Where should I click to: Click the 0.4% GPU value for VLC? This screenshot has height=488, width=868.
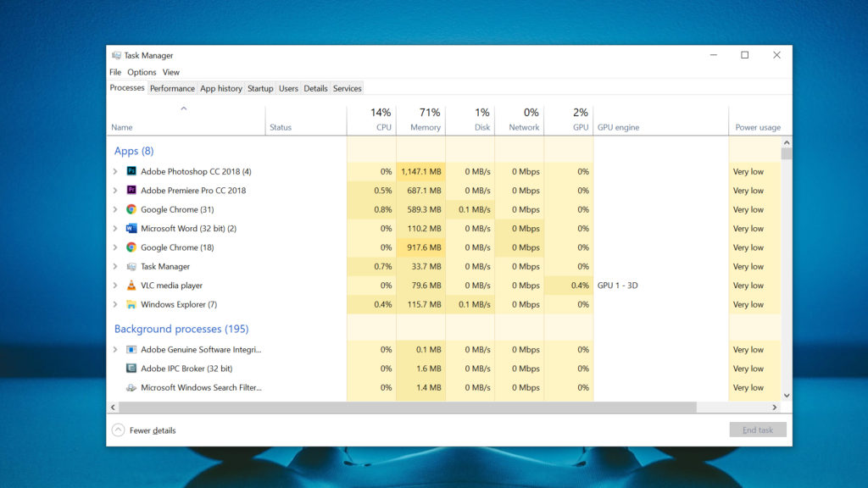tap(569, 286)
